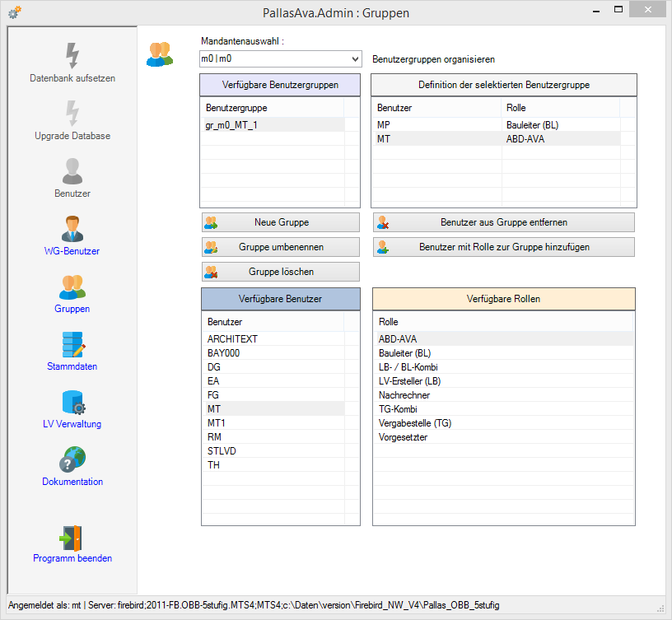Image resolution: width=672 pixels, height=620 pixels.
Task: Open the Dokumentation globe help icon
Action: [72, 459]
